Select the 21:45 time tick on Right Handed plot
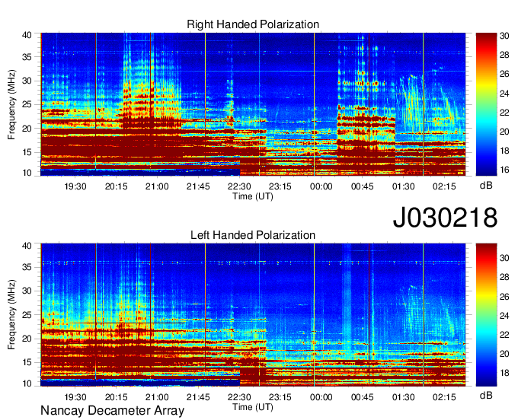 198,186
